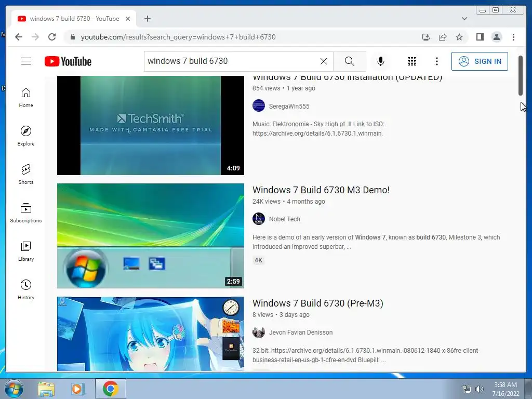Viewport: 532px width, 399px height.
Task: Open the Build 6730 M3 Demo thumbnail
Action: [150, 236]
